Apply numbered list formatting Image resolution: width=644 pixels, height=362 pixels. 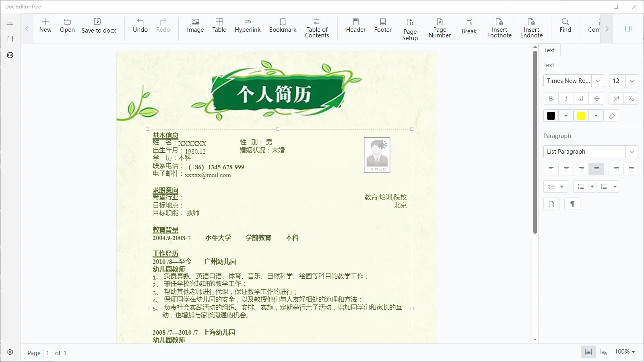point(604,187)
